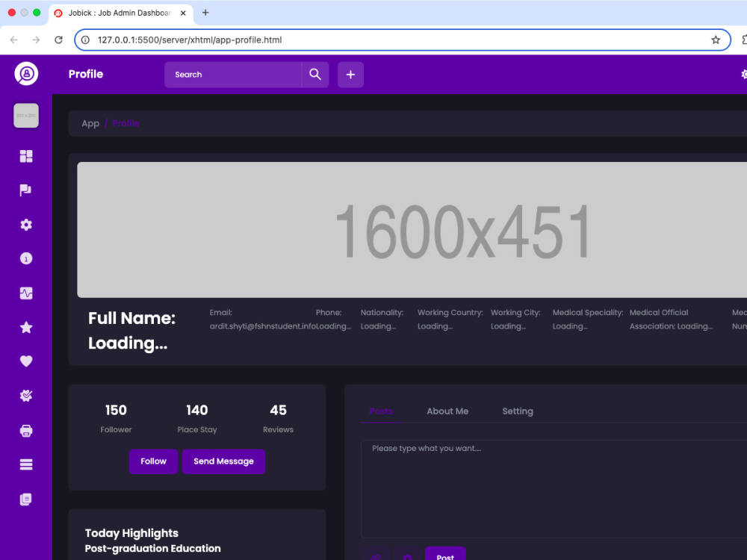Go back with browser back arrow
747x560 pixels.
[13, 40]
